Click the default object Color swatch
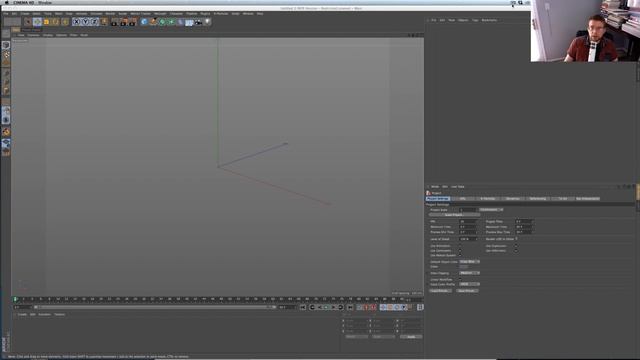640x360 pixels. pyautogui.click(x=464, y=267)
